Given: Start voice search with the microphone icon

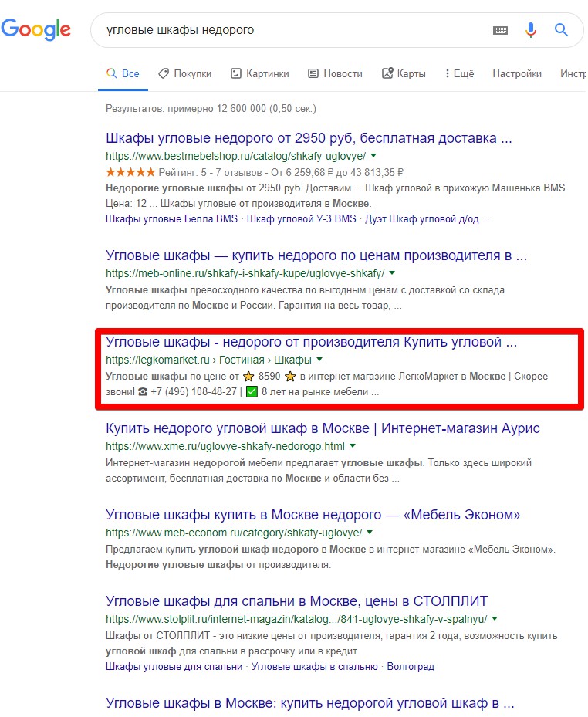Looking at the screenshot, I should [530, 30].
